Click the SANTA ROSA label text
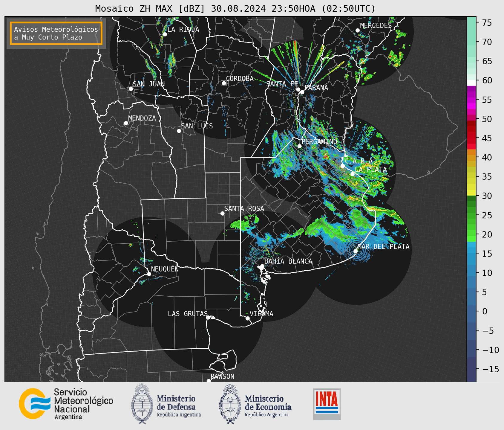504x430 pixels. tap(244, 208)
